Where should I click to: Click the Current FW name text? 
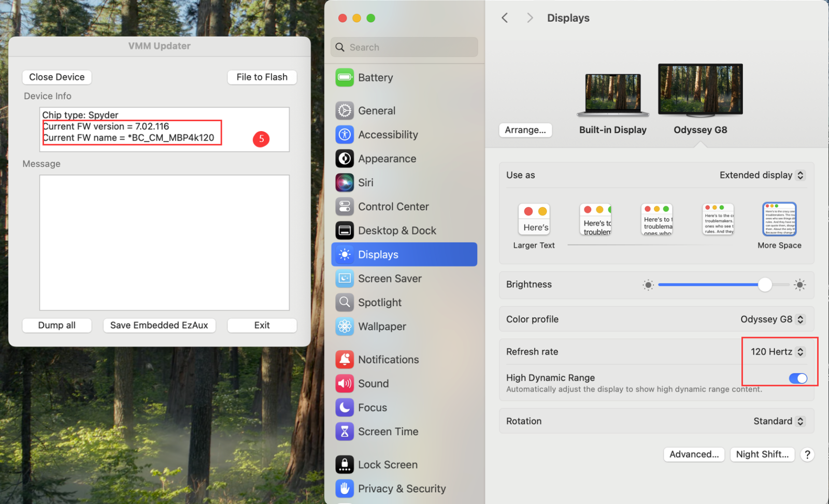(128, 138)
